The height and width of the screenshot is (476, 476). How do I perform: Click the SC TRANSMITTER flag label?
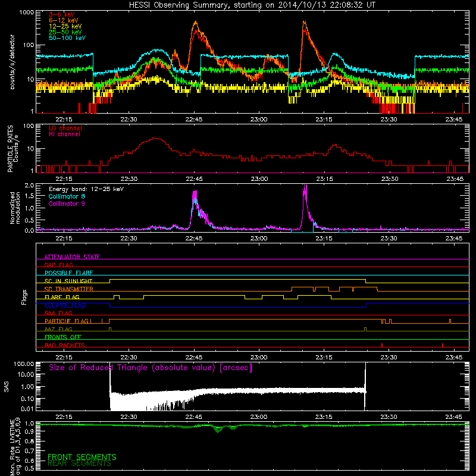coord(69,289)
